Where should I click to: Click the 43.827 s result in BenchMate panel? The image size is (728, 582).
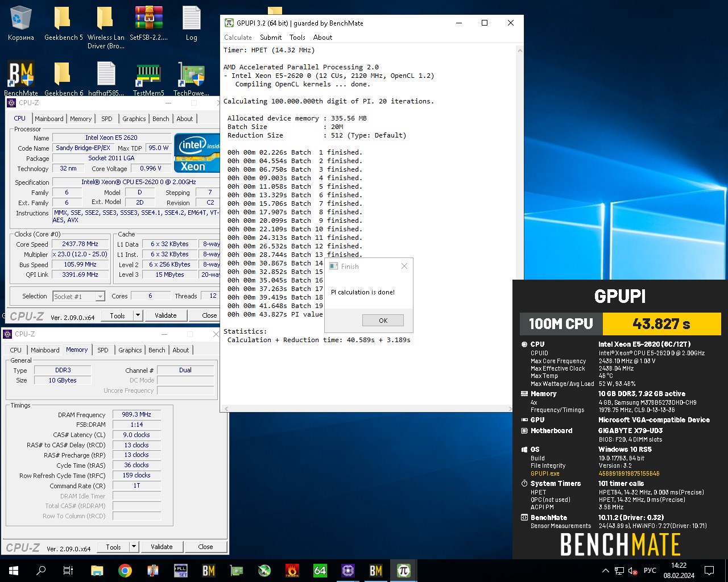pyautogui.click(x=661, y=324)
